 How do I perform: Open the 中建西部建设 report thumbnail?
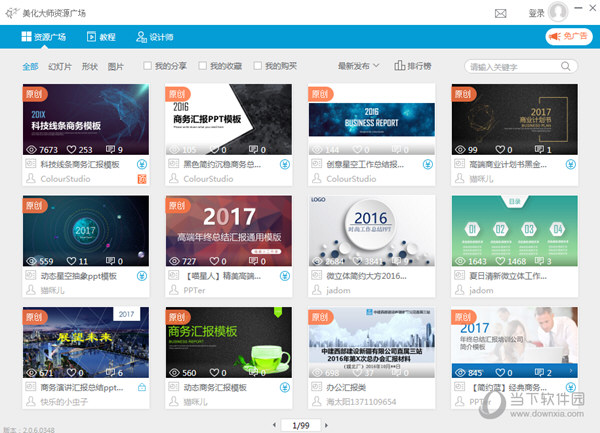372,342
